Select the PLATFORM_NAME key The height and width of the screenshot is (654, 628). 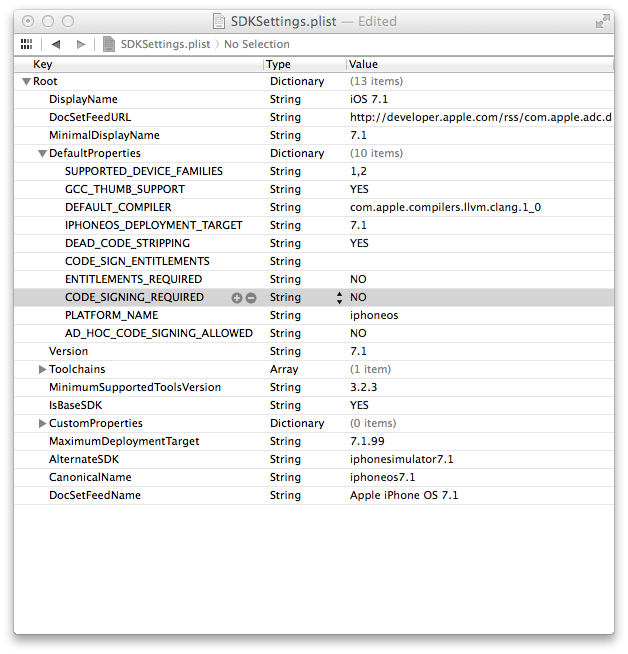pyautogui.click(x=111, y=315)
